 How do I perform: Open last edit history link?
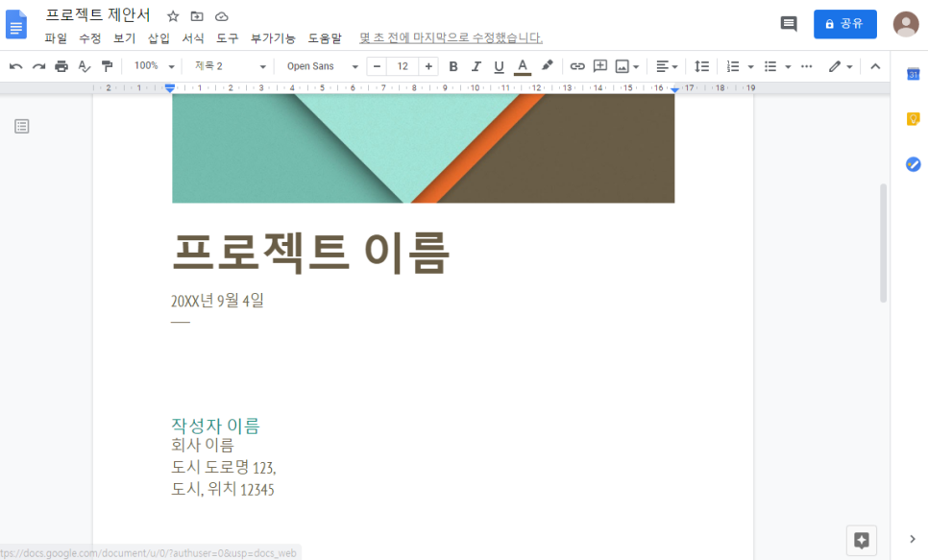tap(451, 37)
